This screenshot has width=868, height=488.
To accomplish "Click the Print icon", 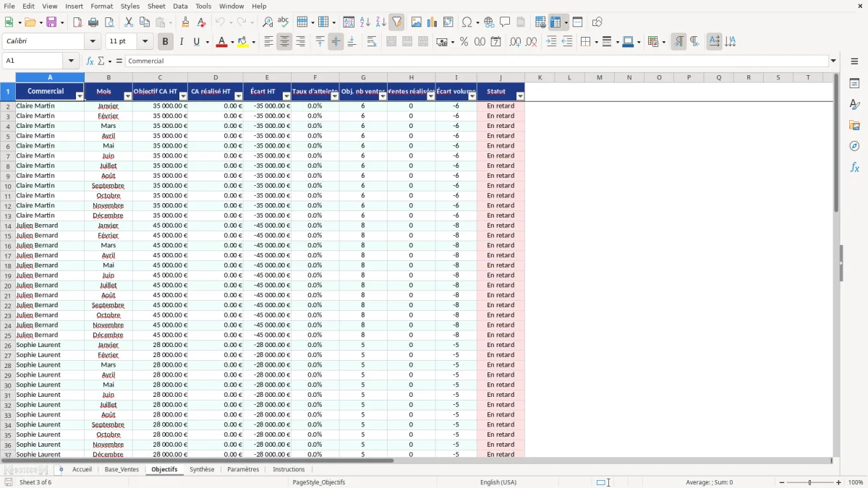I will pyautogui.click(x=93, y=22).
